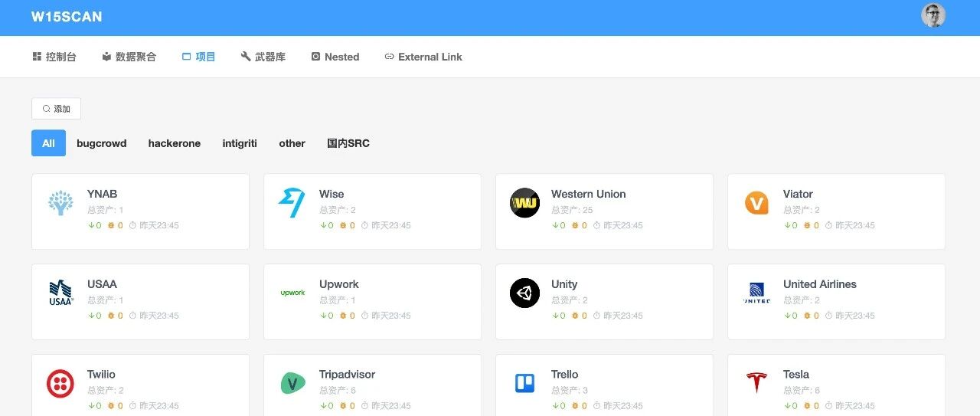Click the Viator logo icon

click(756, 203)
